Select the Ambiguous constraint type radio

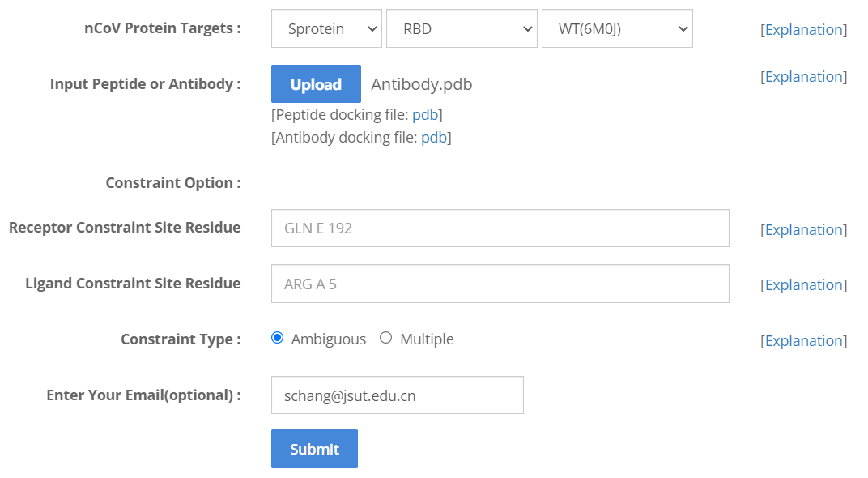278,338
